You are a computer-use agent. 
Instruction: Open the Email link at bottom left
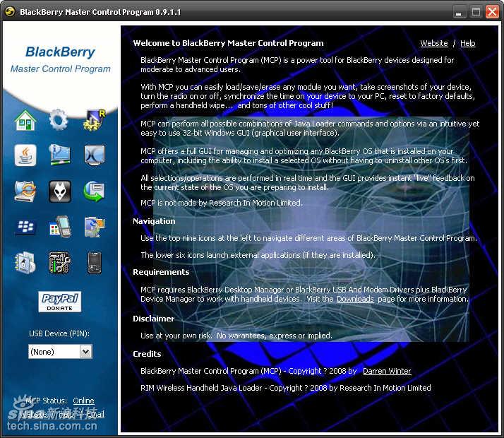click(x=95, y=414)
